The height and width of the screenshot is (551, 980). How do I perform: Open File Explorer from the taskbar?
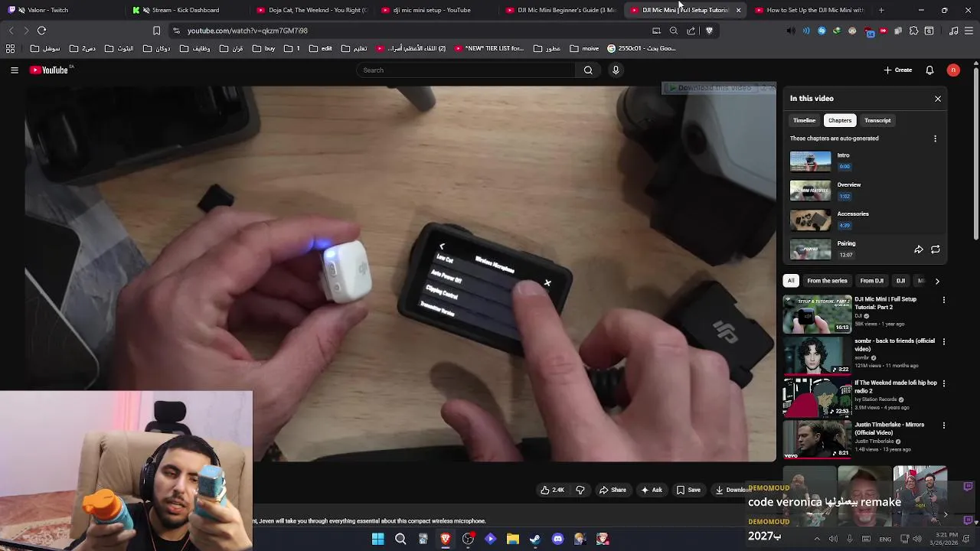513,539
